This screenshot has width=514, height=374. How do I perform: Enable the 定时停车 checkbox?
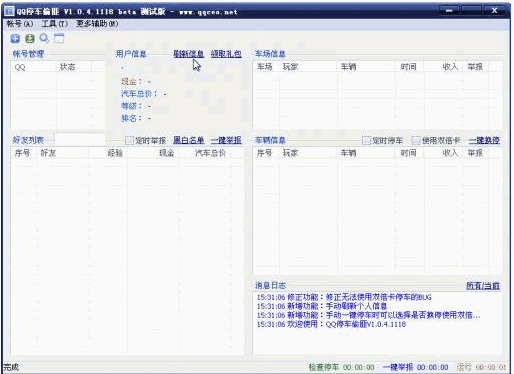(366, 141)
